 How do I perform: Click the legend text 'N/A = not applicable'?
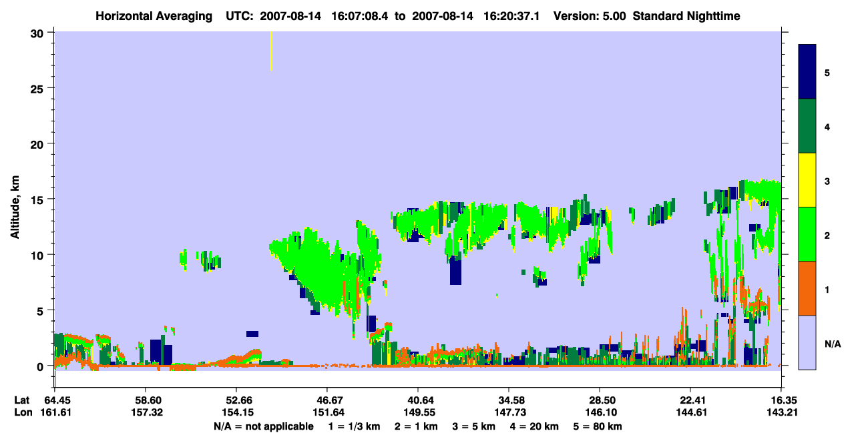264,426
